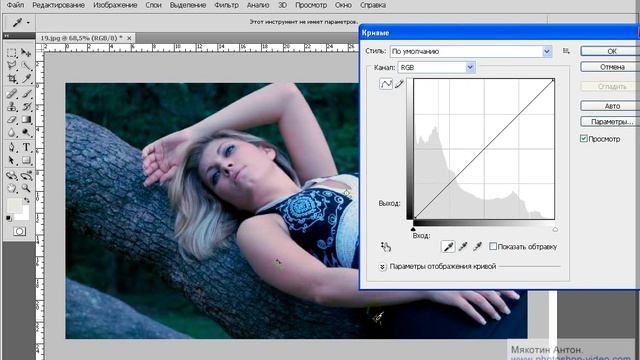Choose pencil draw mode in Curves
The width and height of the screenshot is (640, 360).
pyautogui.click(x=399, y=84)
